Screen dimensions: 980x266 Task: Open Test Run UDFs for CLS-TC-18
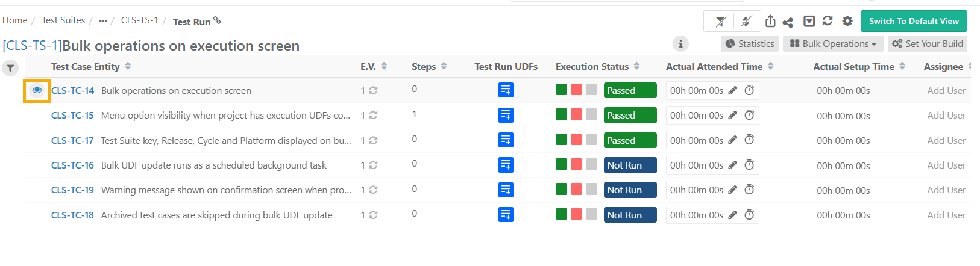pos(506,215)
